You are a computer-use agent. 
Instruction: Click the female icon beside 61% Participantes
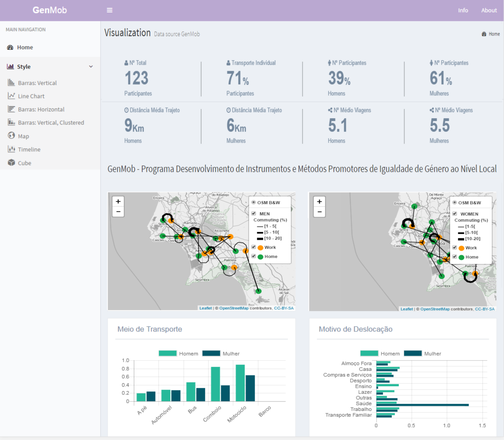point(431,63)
